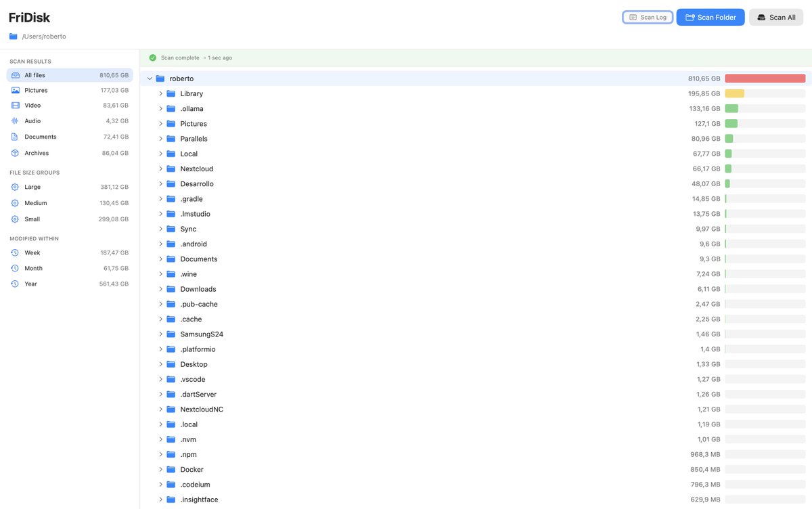Expand the .npm folder chevron
This screenshot has width=812, height=509.
161,454
